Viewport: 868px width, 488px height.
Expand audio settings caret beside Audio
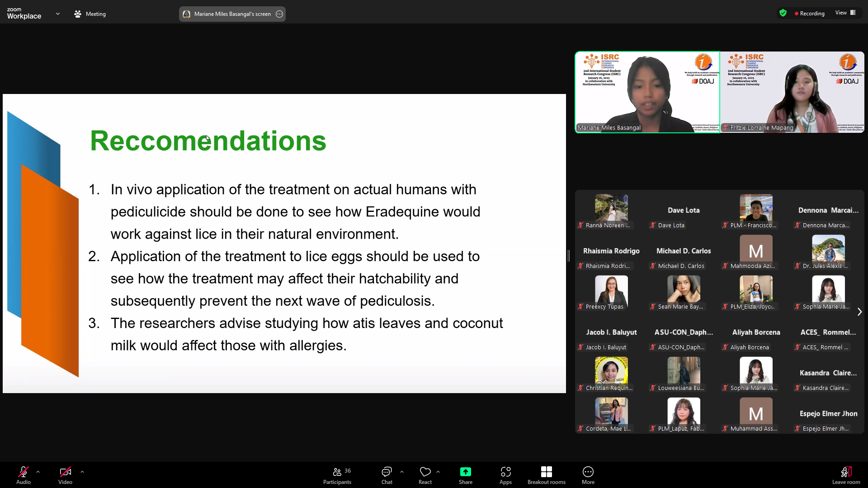(x=38, y=472)
